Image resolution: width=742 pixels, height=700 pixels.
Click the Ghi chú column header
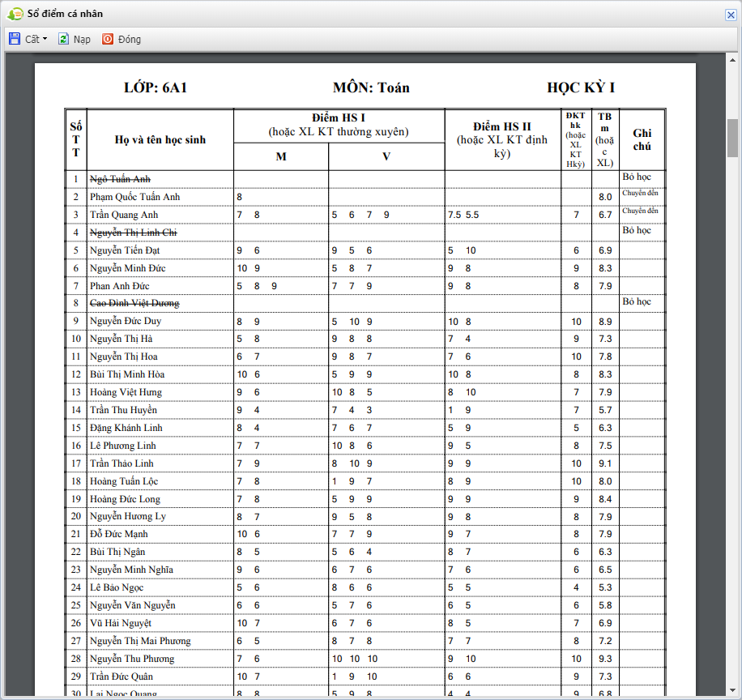tap(642, 139)
